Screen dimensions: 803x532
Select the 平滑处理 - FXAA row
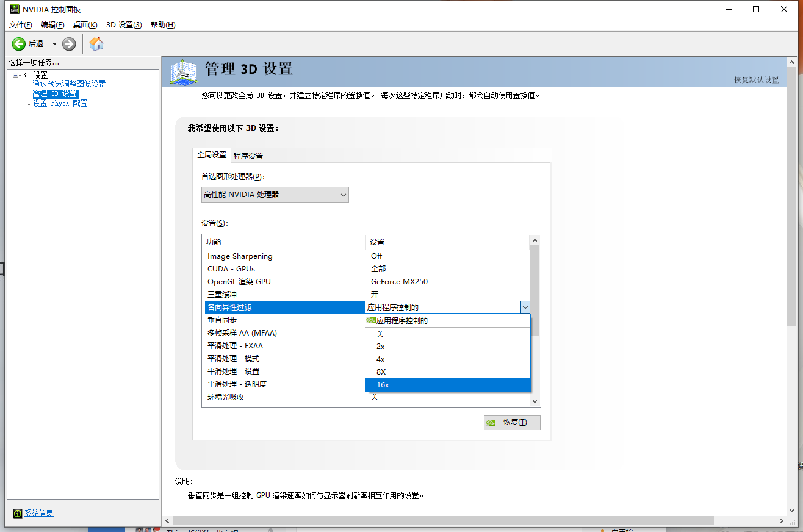[285, 346]
